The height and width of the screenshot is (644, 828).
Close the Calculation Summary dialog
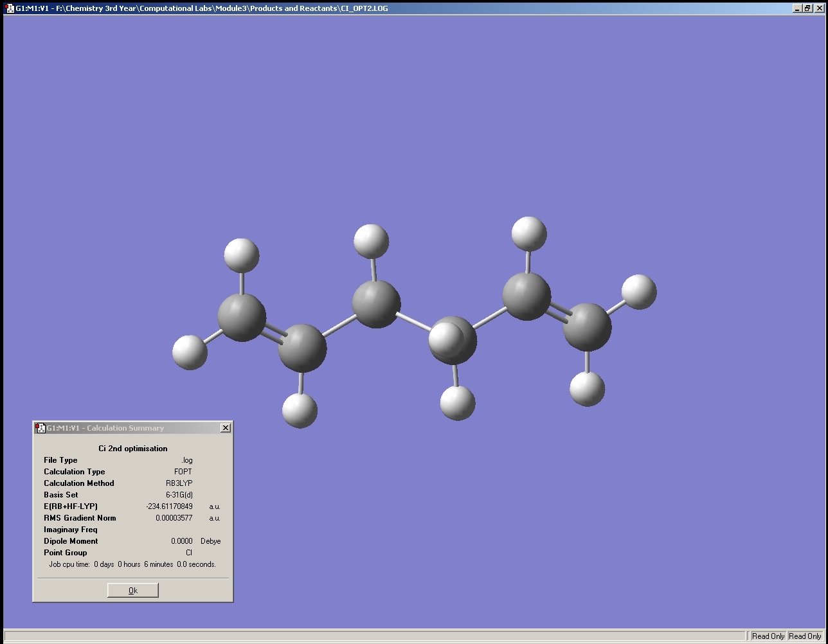(x=225, y=428)
